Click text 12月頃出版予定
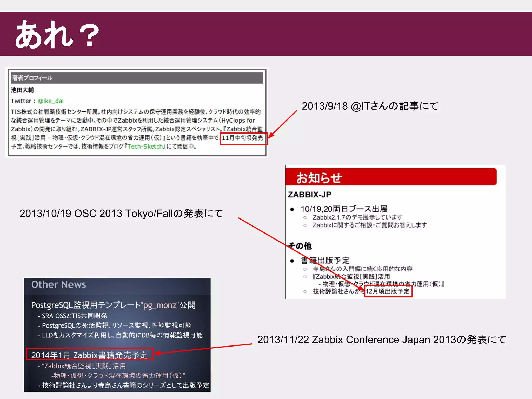Screen dimensions: 532x399 pyautogui.click(x=388, y=291)
